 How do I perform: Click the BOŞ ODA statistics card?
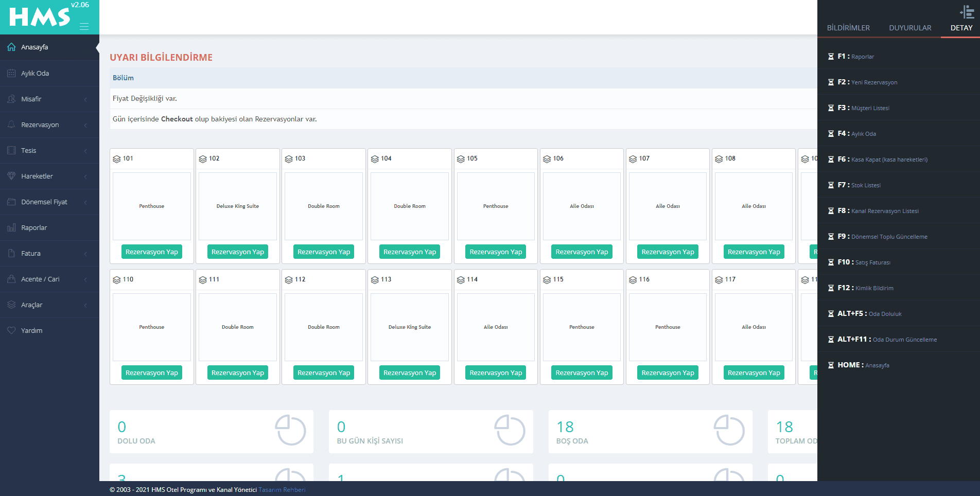click(651, 432)
